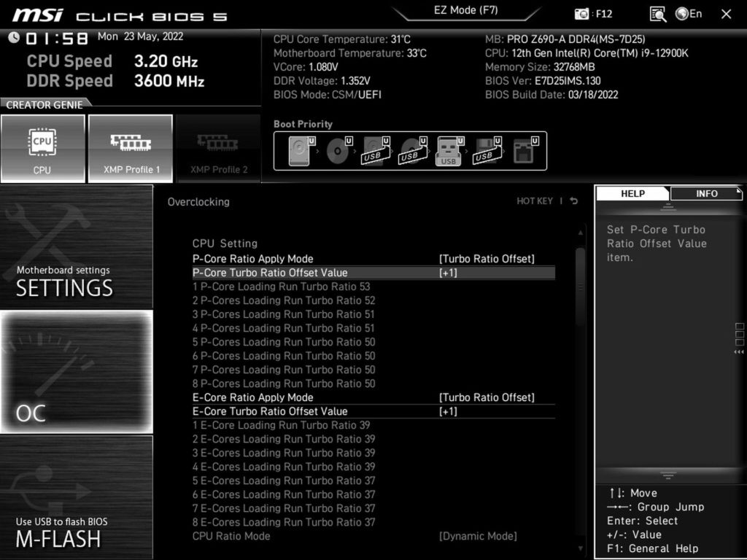Open the SETTINGS motherboard settings section

click(76, 246)
